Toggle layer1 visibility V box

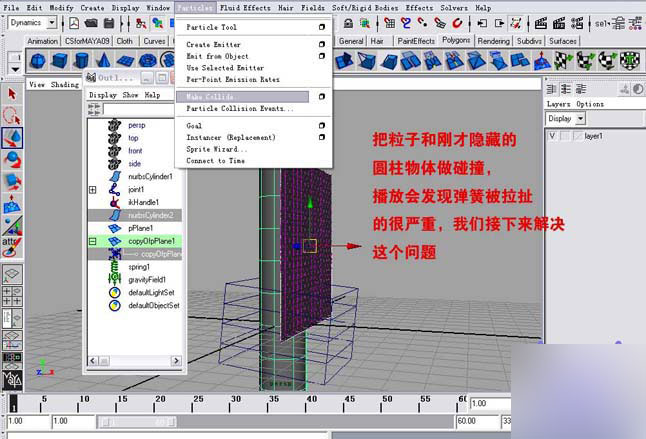tap(552, 136)
